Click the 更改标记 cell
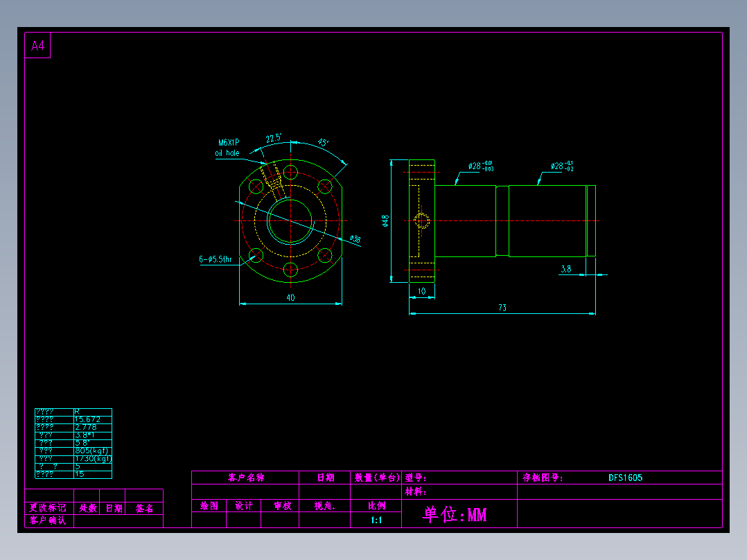747x560 pixels. (49, 508)
